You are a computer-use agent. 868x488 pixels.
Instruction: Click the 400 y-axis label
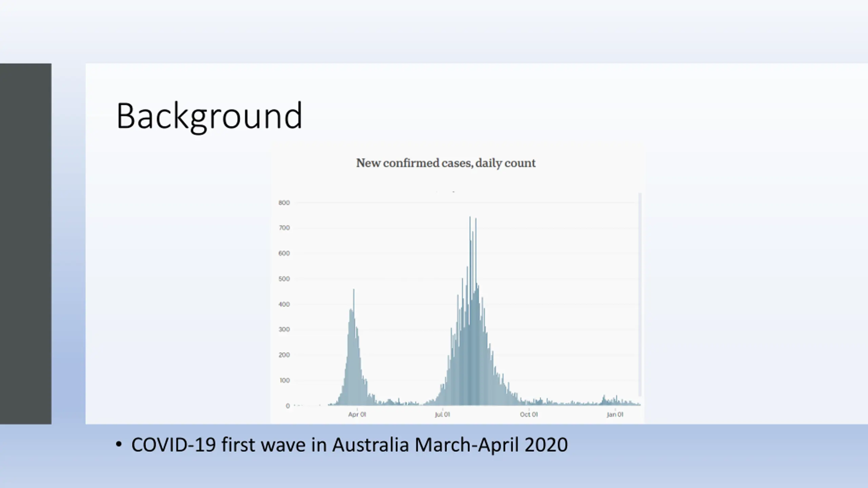[284, 304]
